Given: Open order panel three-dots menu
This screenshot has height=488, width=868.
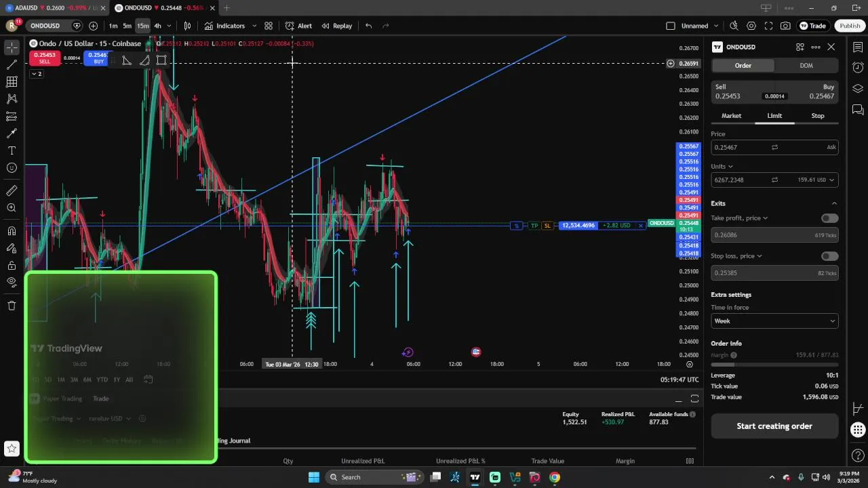Looking at the screenshot, I should point(816,47).
